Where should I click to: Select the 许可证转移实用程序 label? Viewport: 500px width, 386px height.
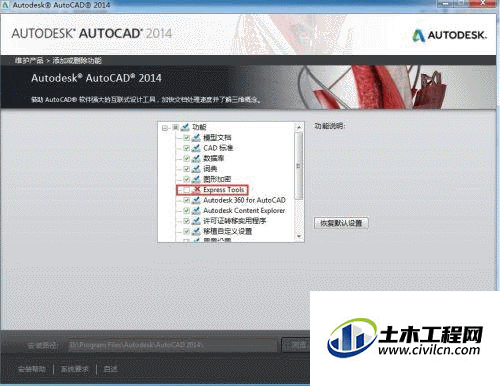235,221
